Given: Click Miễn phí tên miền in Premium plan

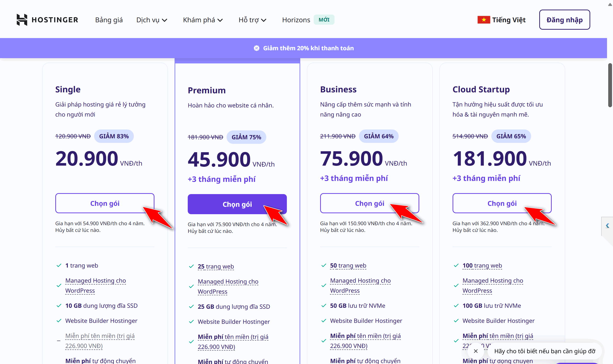Looking at the screenshot, I should point(233,342).
